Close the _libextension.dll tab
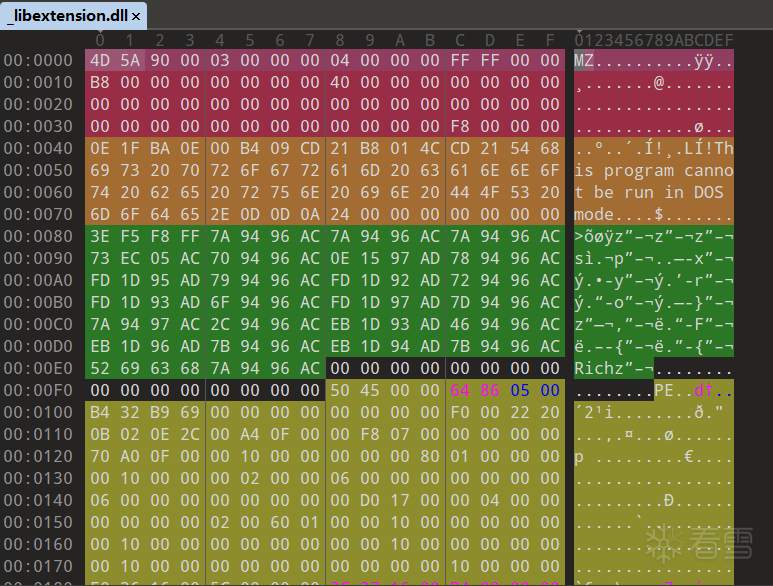 click(136, 17)
